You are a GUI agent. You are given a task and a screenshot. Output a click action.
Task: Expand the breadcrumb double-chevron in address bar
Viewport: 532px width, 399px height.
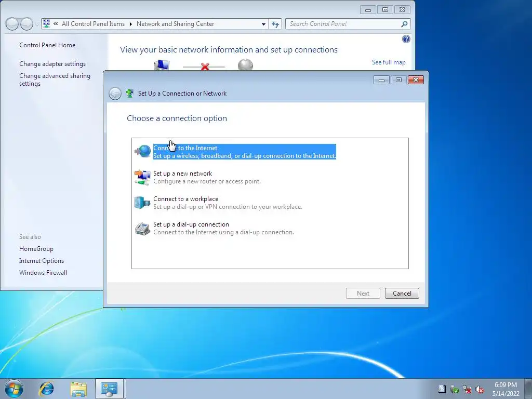pyautogui.click(x=56, y=24)
